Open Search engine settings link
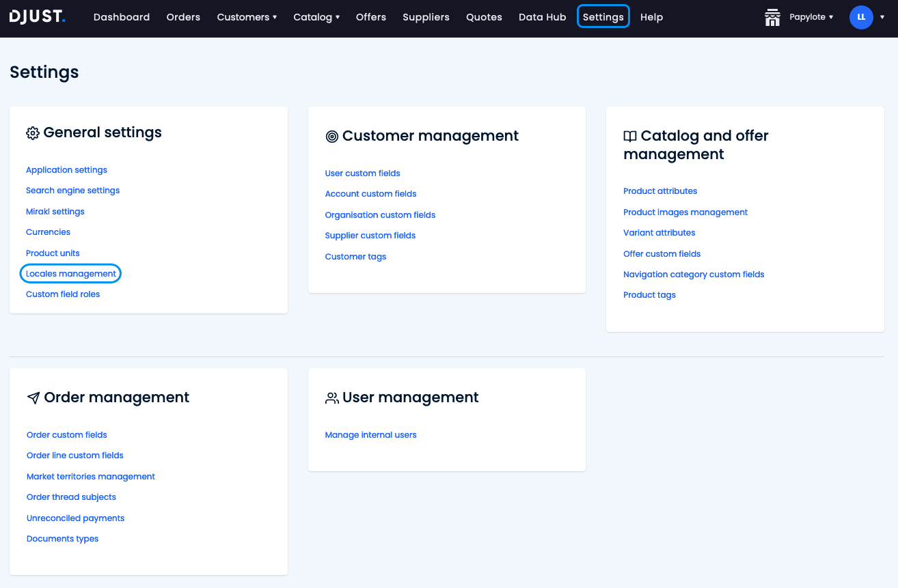 [x=72, y=191]
